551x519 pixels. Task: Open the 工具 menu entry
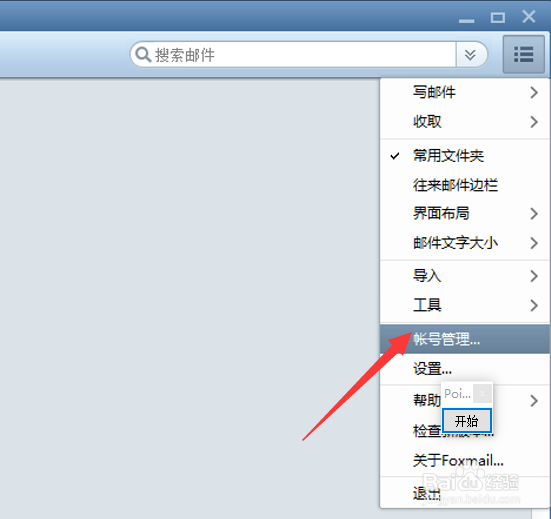[x=465, y=305]
